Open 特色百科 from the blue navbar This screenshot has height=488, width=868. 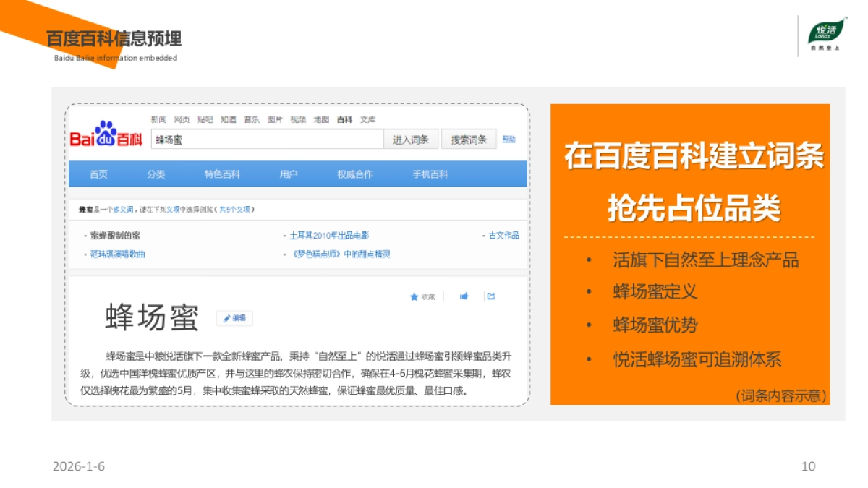point(222,174)
